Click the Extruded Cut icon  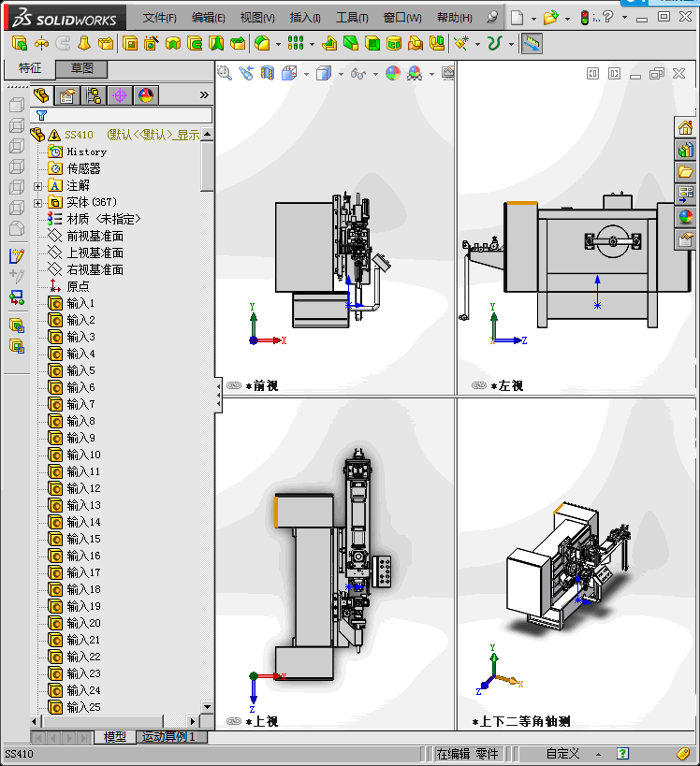[129, 43]
